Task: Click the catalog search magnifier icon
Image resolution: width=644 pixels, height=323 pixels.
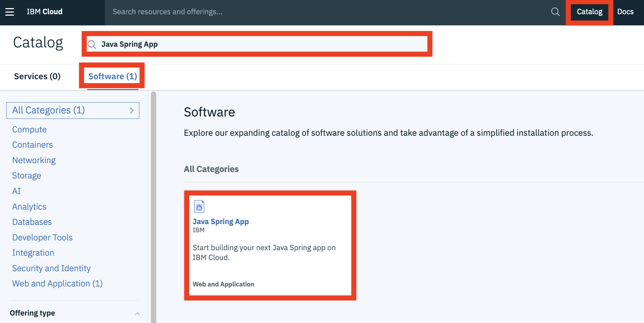Action: pos(92,44)
